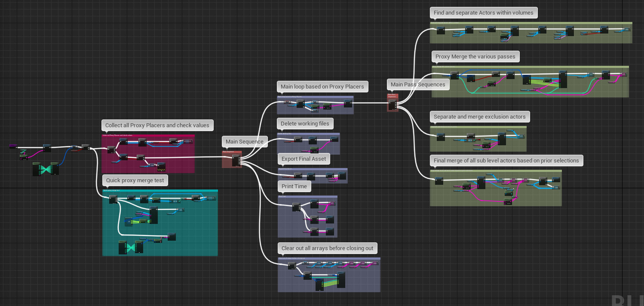Click an output execution pin on Main Sequence
The width and height of the screenshot is (644, 306).
(x=239, y=159)
